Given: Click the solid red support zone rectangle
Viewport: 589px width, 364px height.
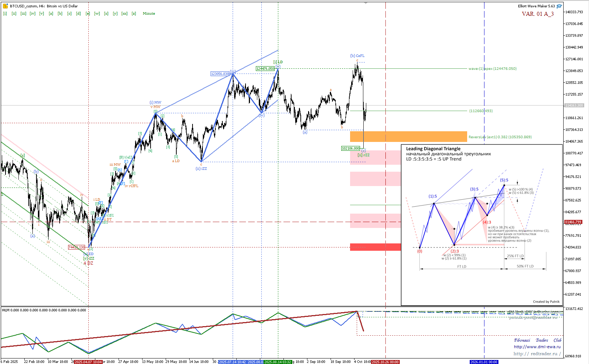Looking at the screenshot, I should [375, 247].
